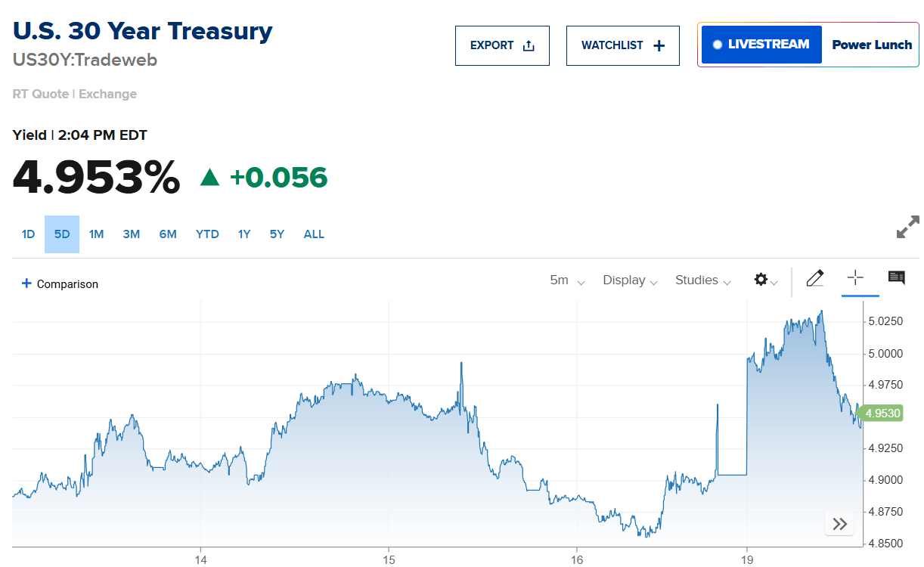Activate the crosshair cursor tool
The width and height of the screenshot is (924, 567).
tap(857, 278)
